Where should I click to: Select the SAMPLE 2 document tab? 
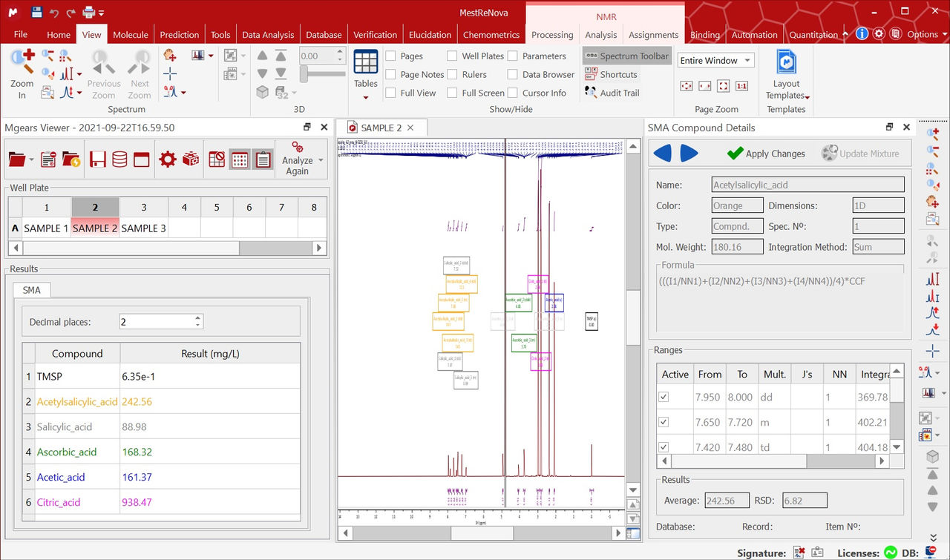click(381, 128)
